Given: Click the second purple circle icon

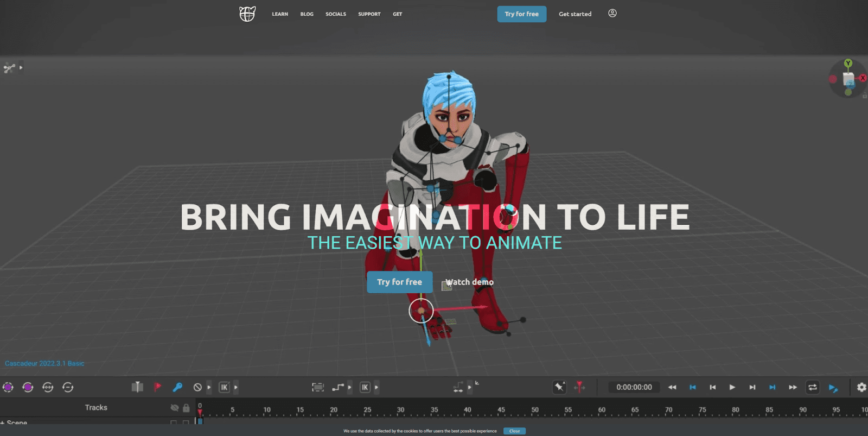Looking at the screenshot, I should tap(28, 387).
